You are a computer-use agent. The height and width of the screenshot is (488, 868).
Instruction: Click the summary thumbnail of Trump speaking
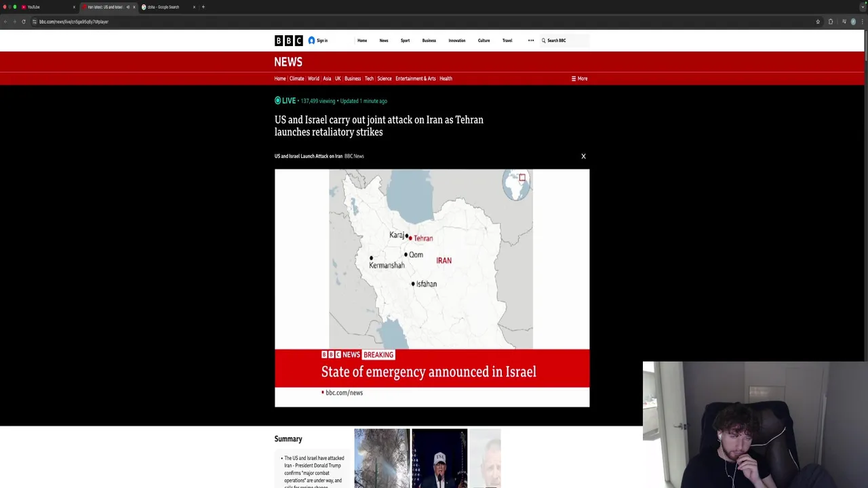439,458
